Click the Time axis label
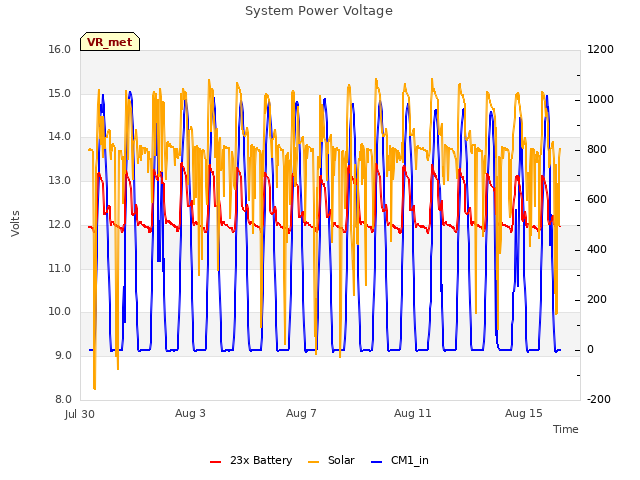This screenshot has height=480, width=640. tap(565, 429)
